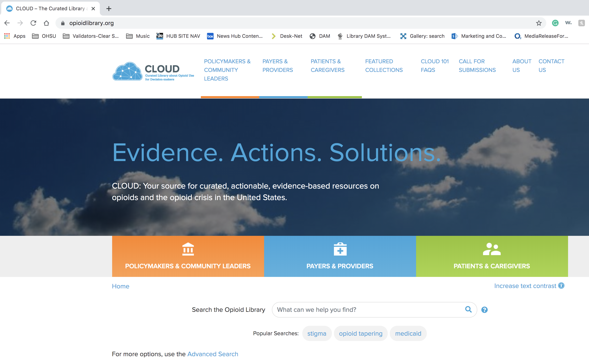Click the orange Policymakers & Community Leaders tile

[188, 256]
